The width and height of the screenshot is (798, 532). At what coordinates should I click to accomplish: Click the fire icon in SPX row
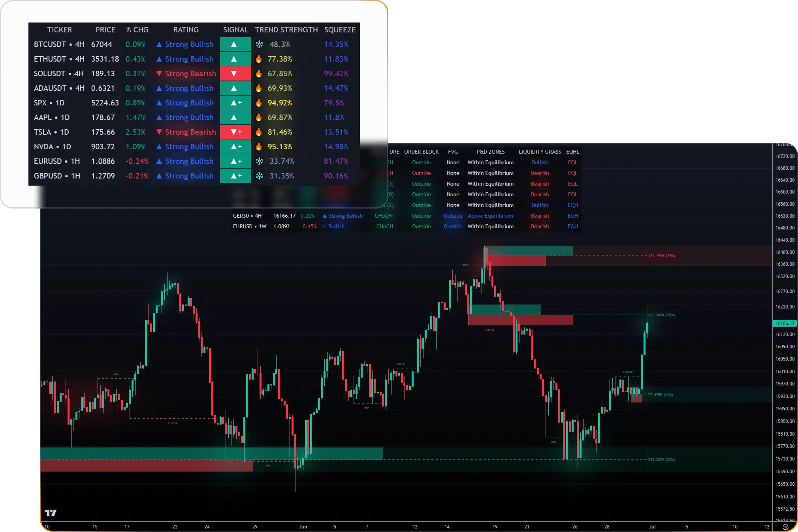coord(259,103)
